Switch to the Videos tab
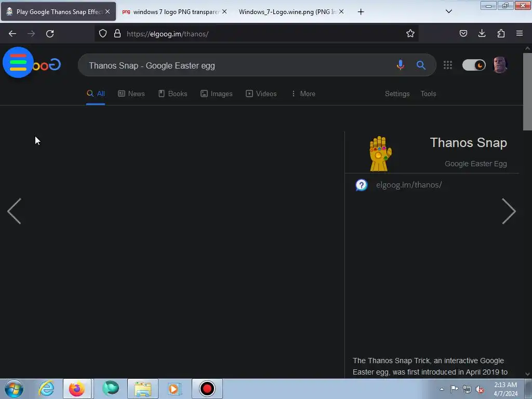Screen dimensions: 532x399 261,94
